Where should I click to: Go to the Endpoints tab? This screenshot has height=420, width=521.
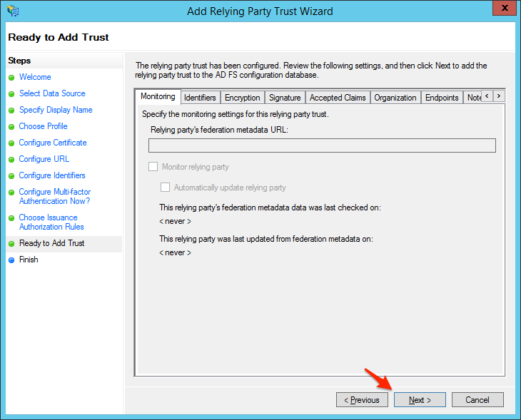tap(442, 98)
